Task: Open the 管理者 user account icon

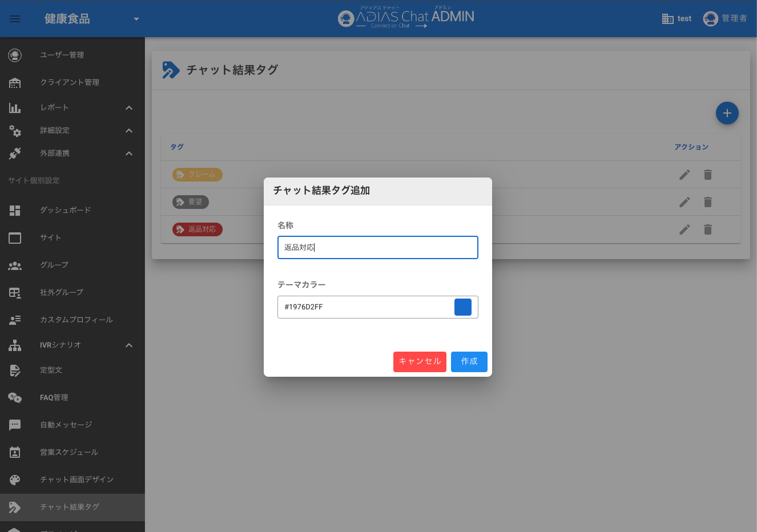Action: point(710,19)
